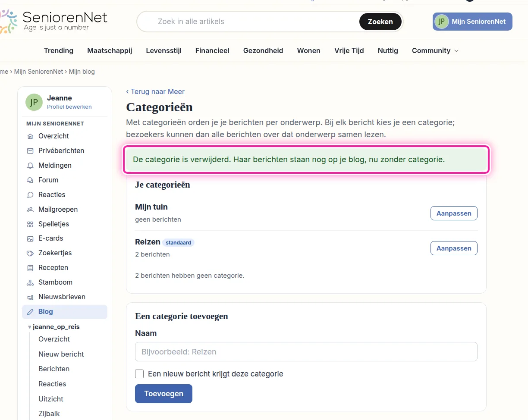Open 'Nieuw bericht' in the blog submenu
528x420 pixels.
pyautogui.click(x=61, y=354)
